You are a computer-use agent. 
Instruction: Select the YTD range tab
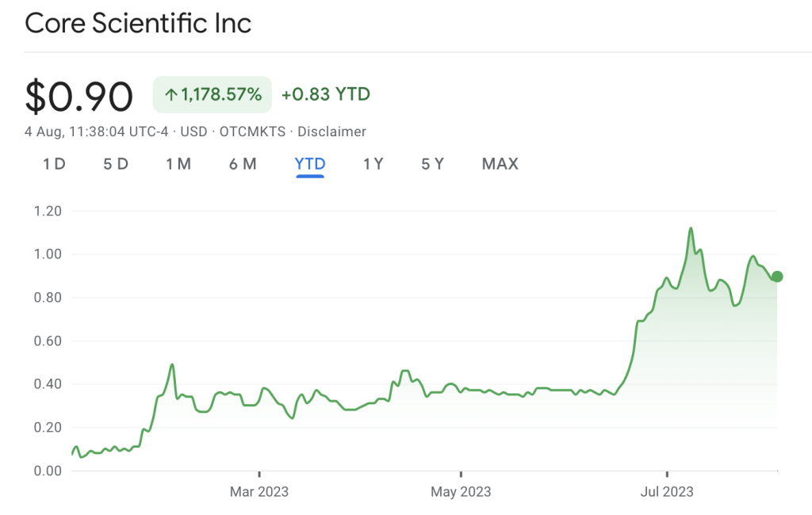click(x=310, y=164)
